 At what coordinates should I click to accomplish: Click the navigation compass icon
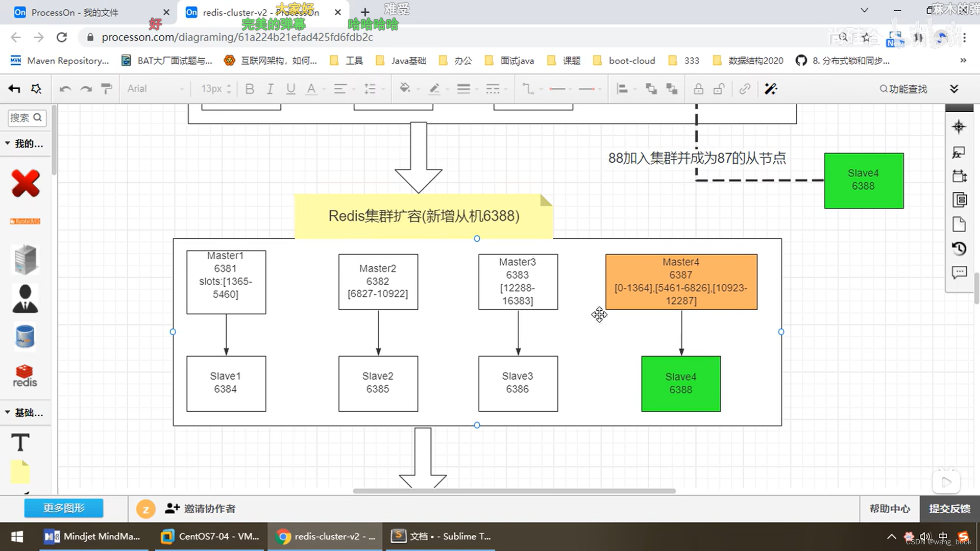959,127
